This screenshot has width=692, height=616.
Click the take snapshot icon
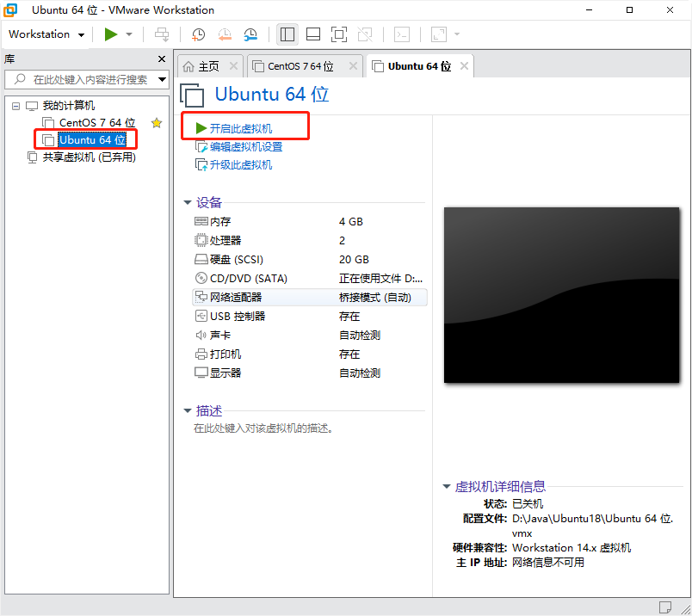(198, 34)
